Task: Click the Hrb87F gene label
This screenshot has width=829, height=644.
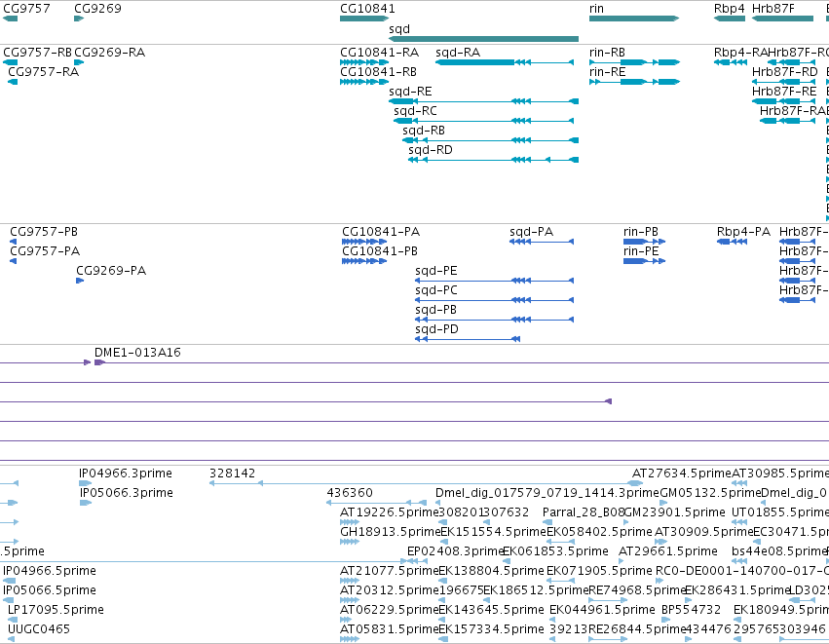Action: [772, 9]
